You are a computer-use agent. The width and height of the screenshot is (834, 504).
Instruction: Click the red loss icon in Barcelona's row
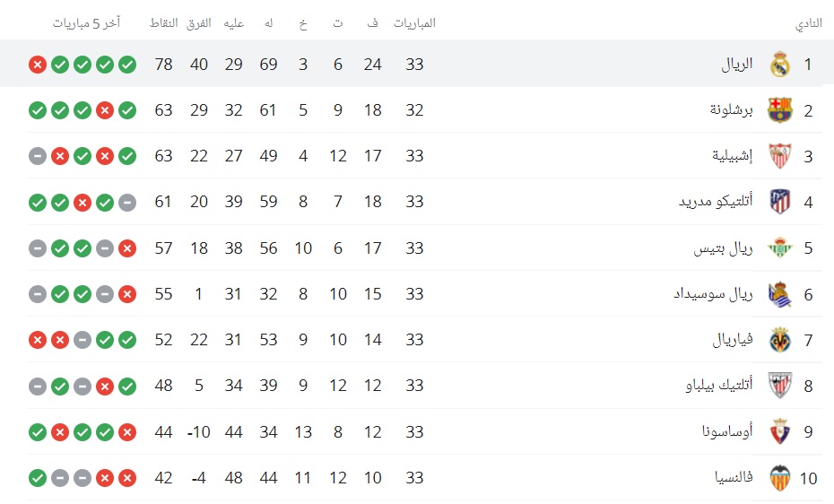tap(105, 110)
